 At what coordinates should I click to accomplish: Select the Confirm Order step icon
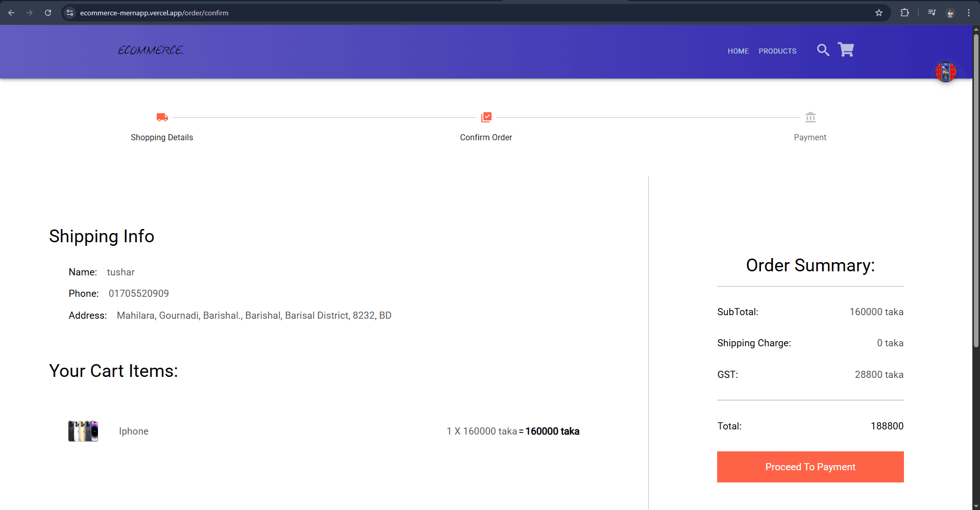click(486, 117)
